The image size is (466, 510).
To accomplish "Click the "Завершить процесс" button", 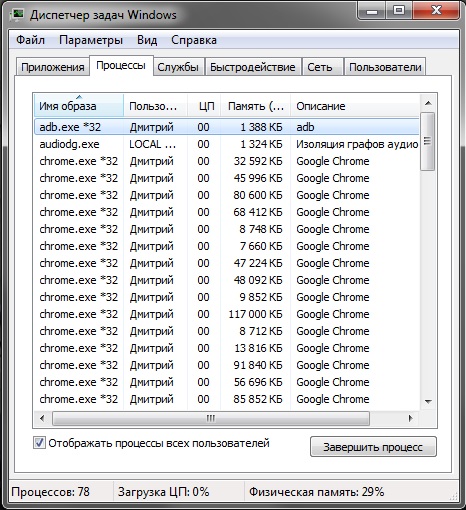I will tap(373, 447).
